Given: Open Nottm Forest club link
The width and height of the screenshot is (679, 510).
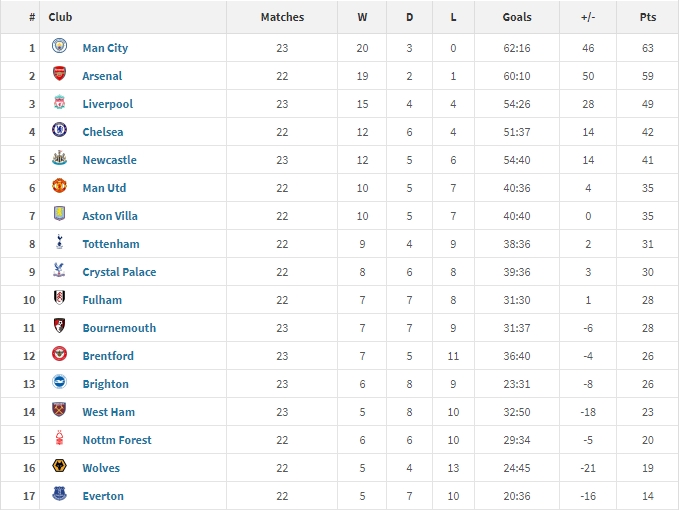Looking at the screenshot, I should click(116, 440).
